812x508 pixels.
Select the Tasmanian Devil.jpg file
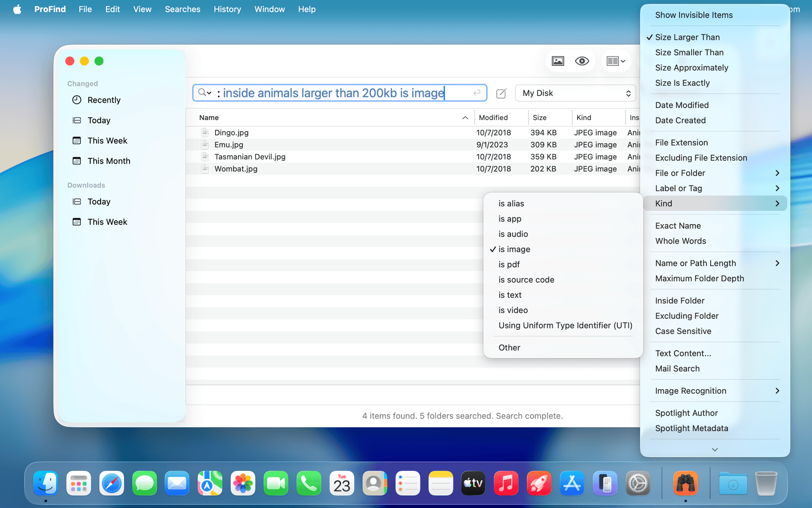click(413, 157)
